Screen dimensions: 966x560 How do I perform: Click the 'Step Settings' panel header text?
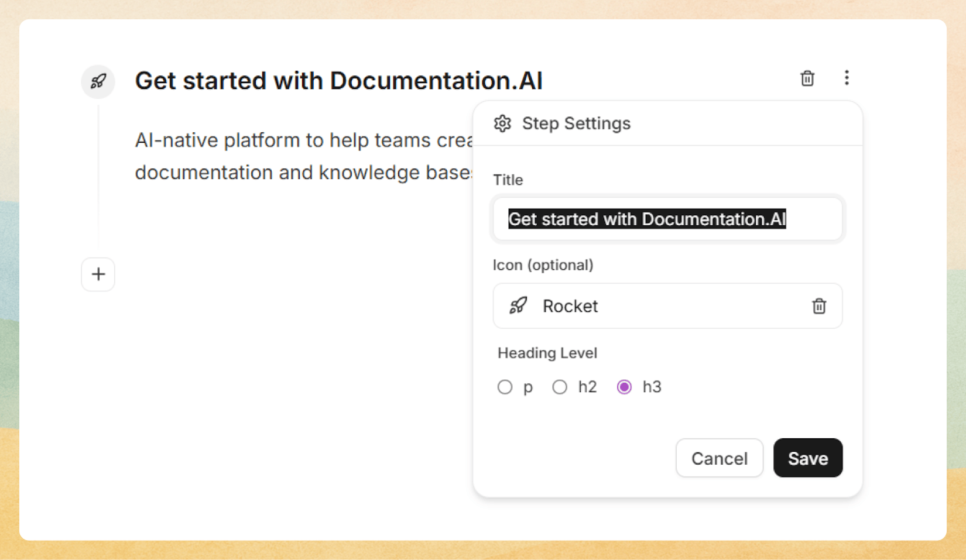pos(576,123)
